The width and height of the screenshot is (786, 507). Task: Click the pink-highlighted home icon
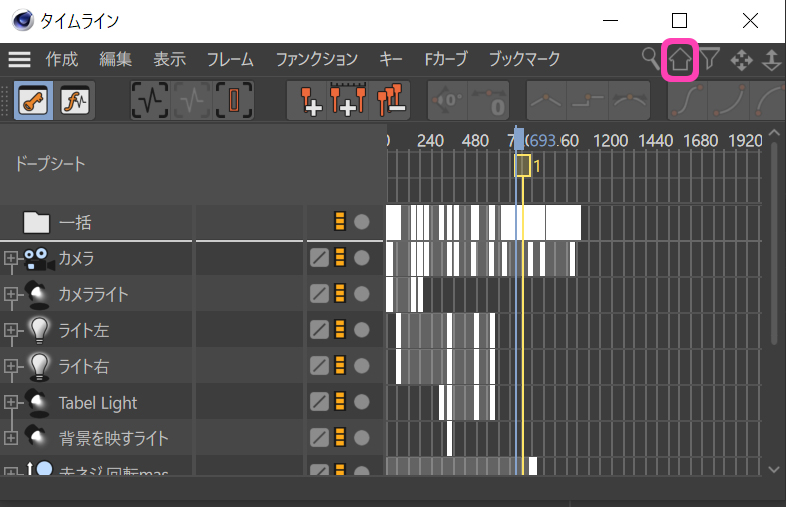(x=680, y=61)
